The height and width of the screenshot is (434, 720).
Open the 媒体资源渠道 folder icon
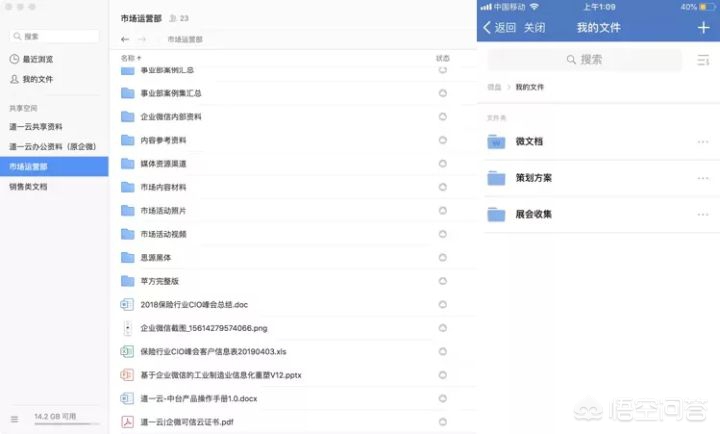click(x=127, y=163)
